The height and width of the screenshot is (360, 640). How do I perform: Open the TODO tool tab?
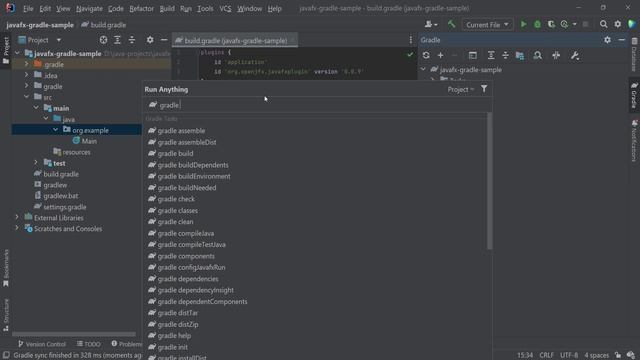pos(89,344)
